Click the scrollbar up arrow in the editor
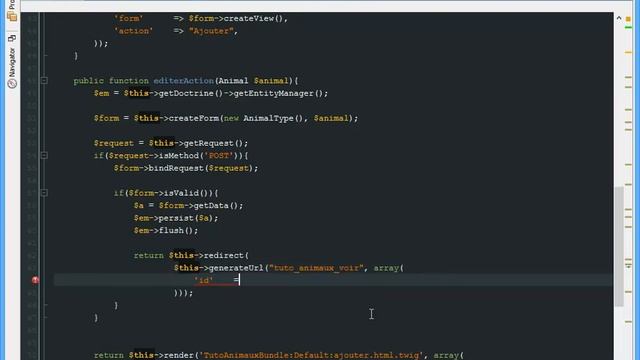 [x=619, y=18]
